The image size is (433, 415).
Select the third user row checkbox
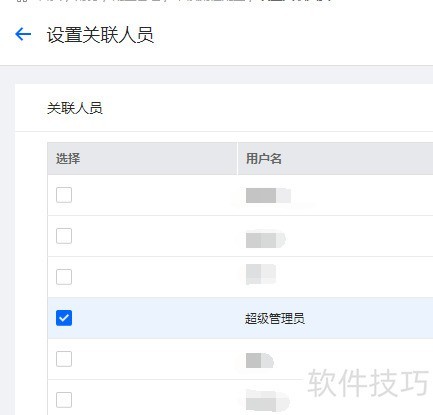point(64,277)
